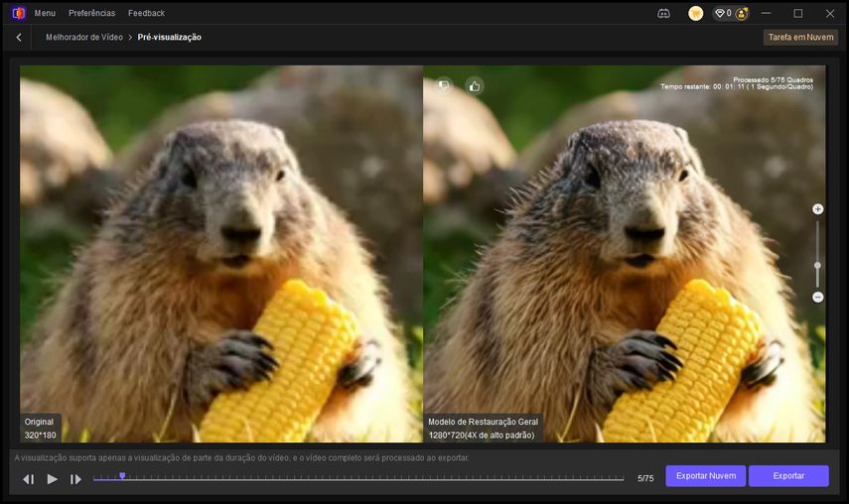Click the original video preview pane
The width and height of the screenshot is (849, 504).
[220, 254]
